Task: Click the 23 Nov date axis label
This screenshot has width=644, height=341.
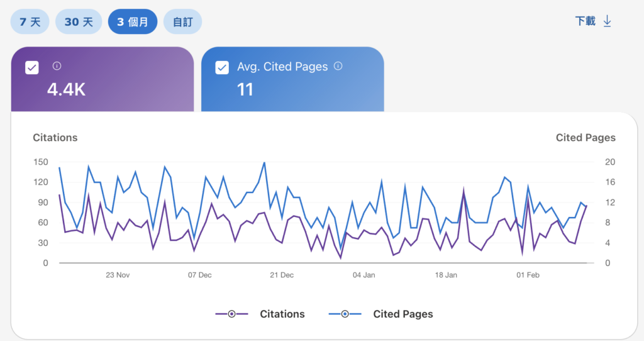Action: 118,275
